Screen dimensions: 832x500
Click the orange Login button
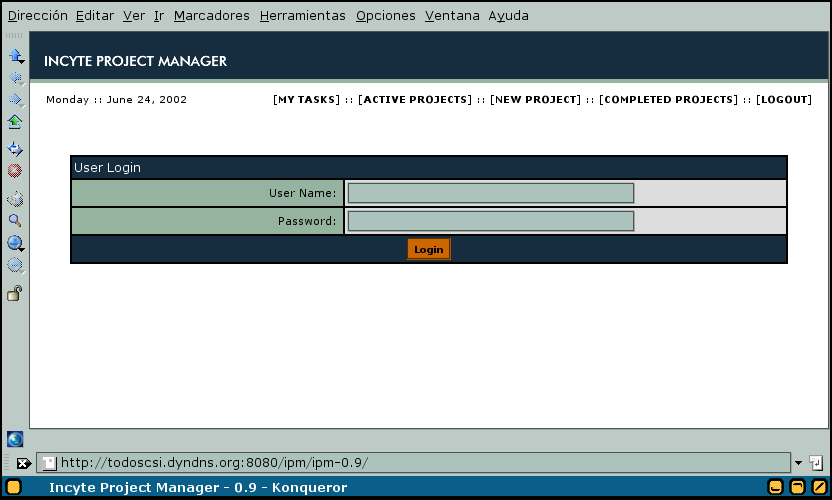pyautogui.click(x=429, y=249)
